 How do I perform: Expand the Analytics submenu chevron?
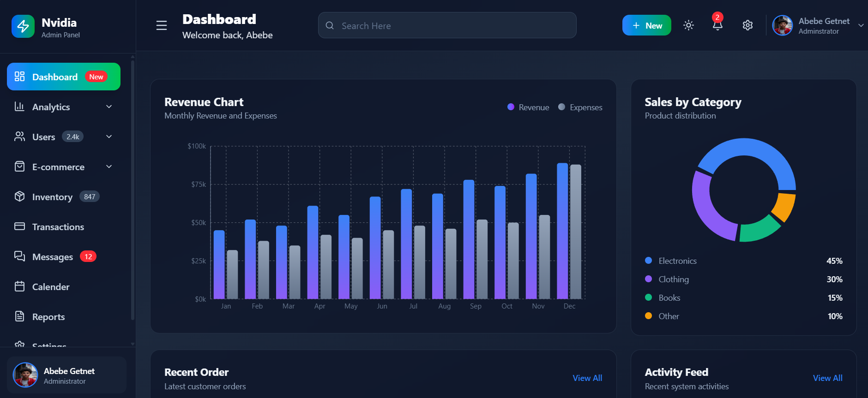109,107
